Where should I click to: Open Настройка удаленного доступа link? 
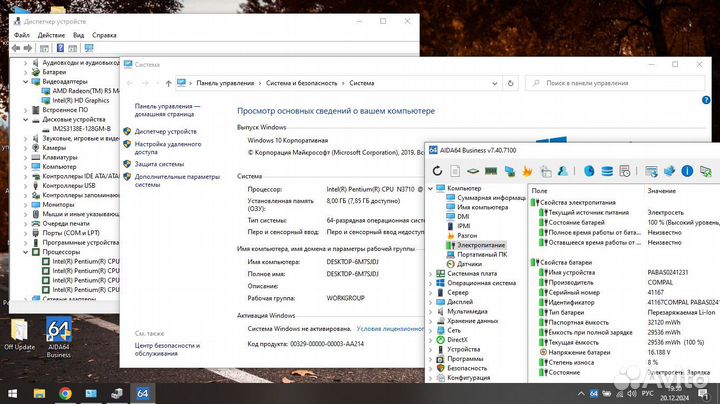point(168,148)
